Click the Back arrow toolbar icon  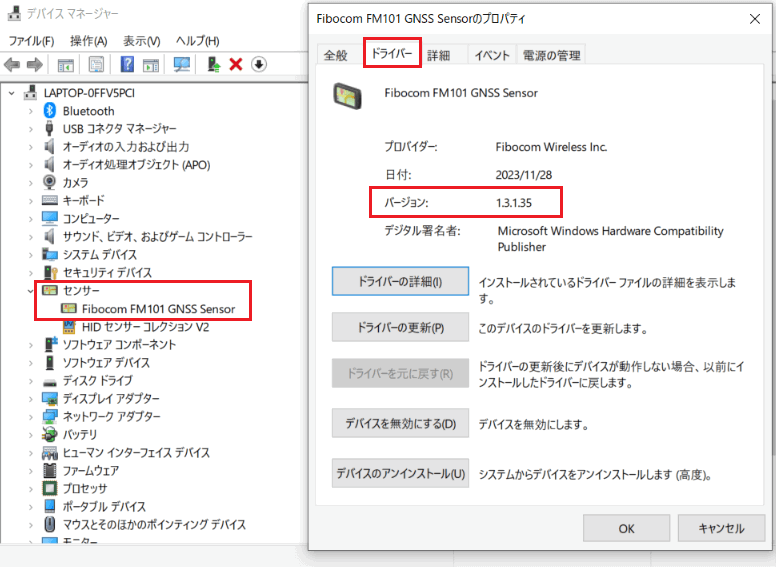coord(12,64)
